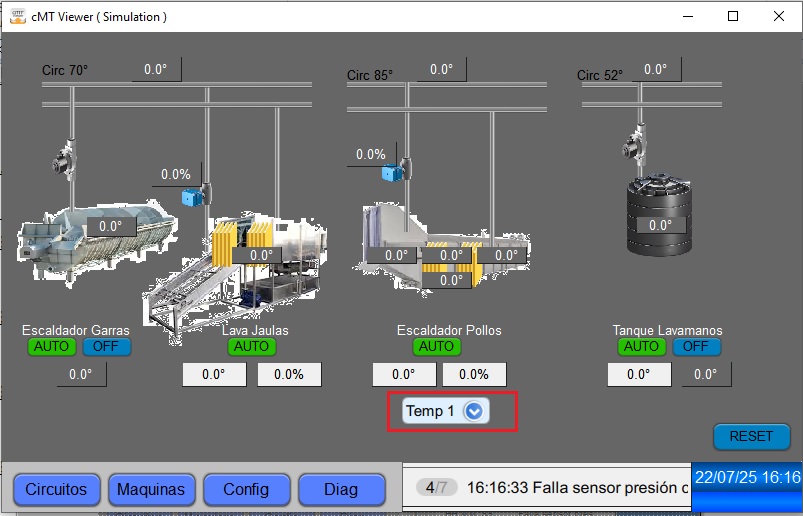
Task: Open the Temp 1 dropdown selector
Action: tap(446, 411)
